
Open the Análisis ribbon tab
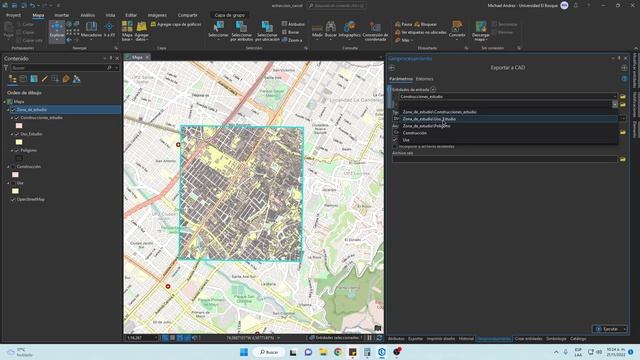88,15
